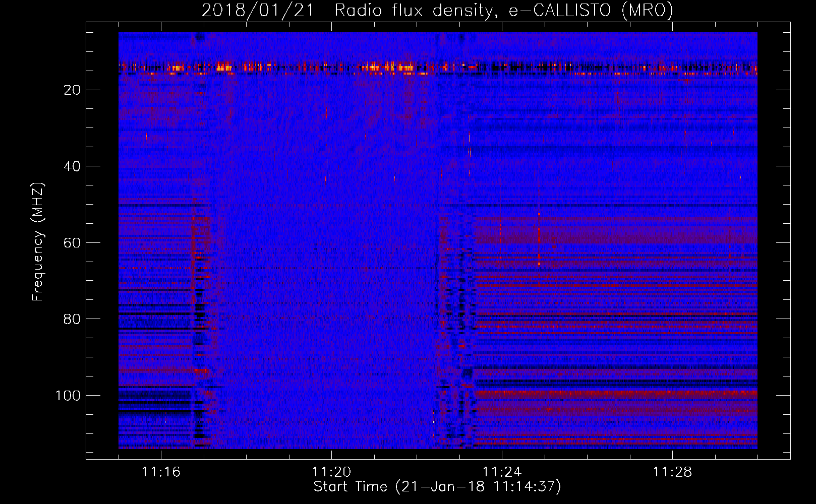The height and width of the screenshot is (504, 816).
Task: Click the 20 MHz frequency tick label
Action: [73, 90]
